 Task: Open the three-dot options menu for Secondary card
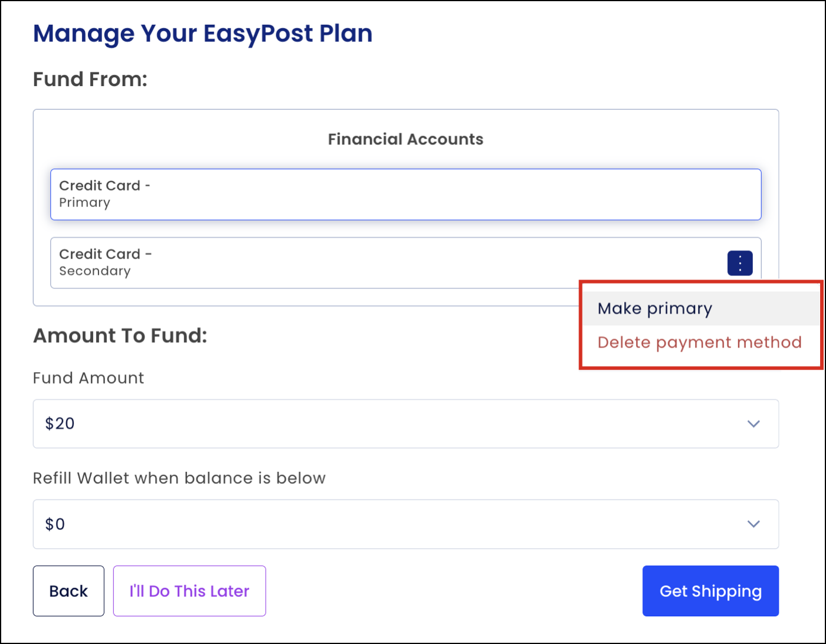[740, 263]
